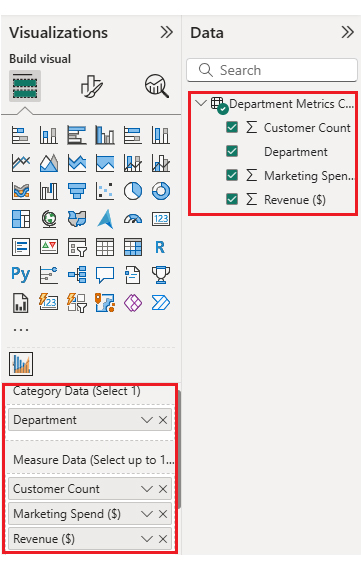This screenshot has height=571, width=362.
Task: Choose the donut chart visual
Action: pos(161,191)
